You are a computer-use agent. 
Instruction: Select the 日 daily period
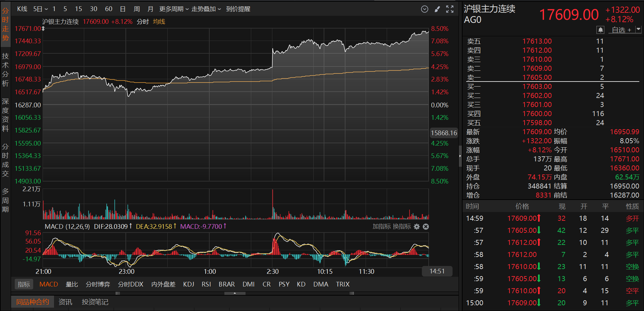(x=123, y=9)
